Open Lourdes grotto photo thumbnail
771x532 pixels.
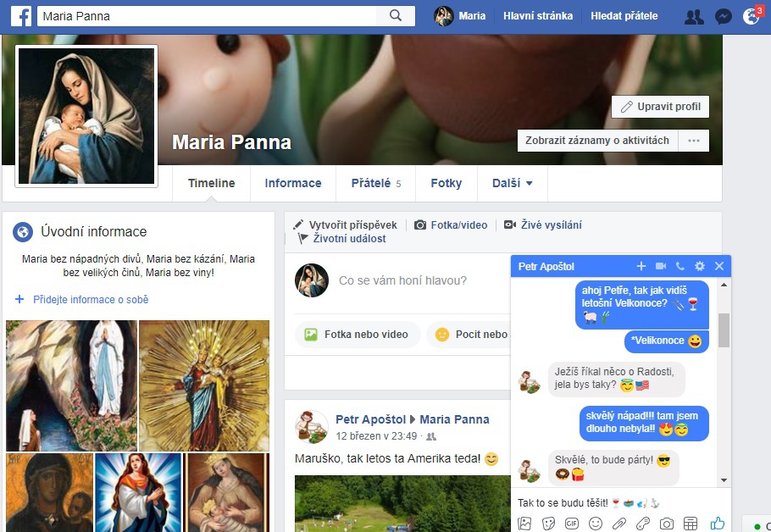coord(72,385)
